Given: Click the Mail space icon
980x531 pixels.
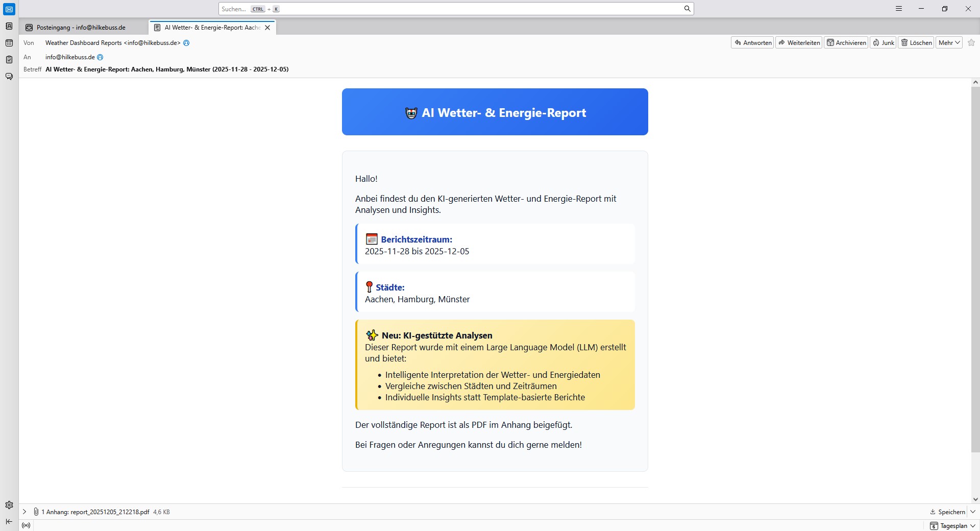Looking at the screenshot, I should click(x=9, y=9).
